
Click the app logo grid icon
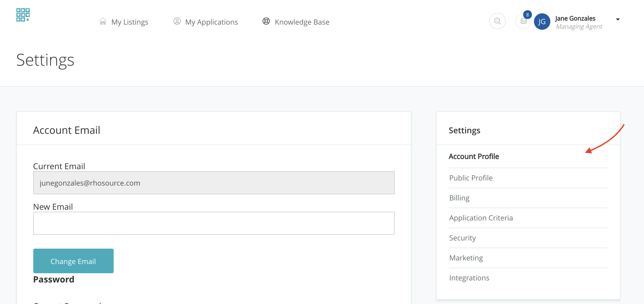(x=23, y=15)
